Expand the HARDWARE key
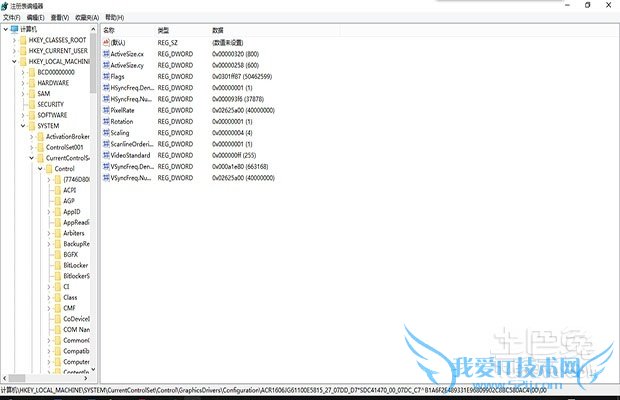The image size is (620, 400). 23,83
